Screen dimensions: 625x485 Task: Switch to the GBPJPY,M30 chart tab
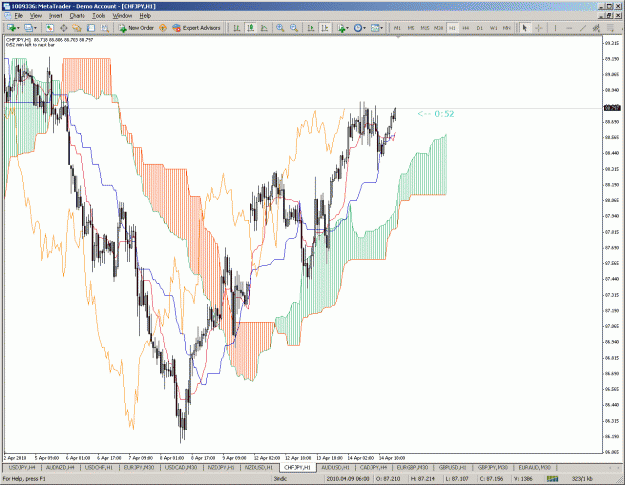pyautogui.click(x=493, y=467)
